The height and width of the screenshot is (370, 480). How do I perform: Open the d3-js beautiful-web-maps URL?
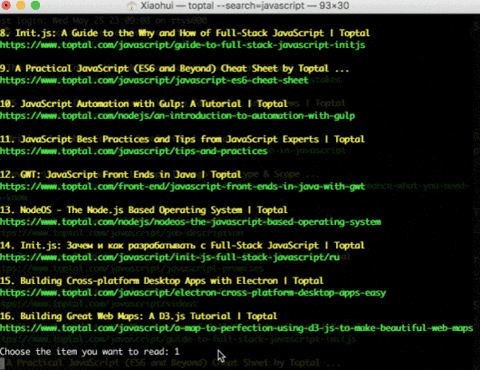[236, 328]
